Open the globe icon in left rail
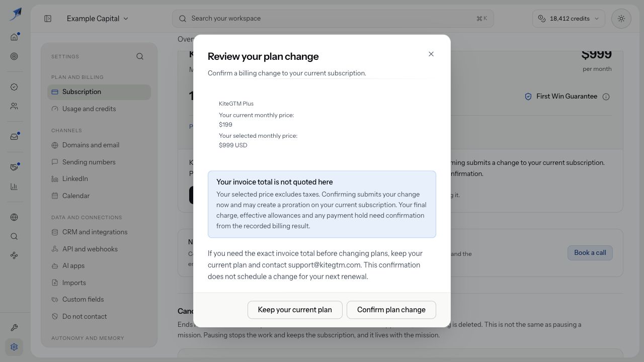 pyautogui.click(x=14, y=217)
